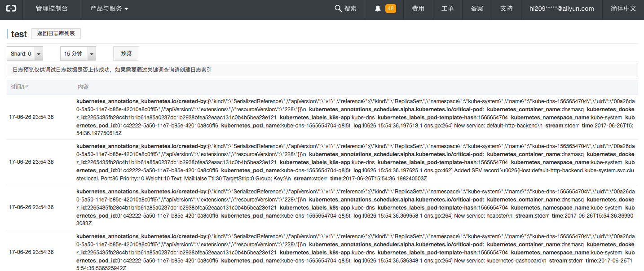Click the 时间/IP column header
The width and height of the screenshot is (644, 271).
19,87
